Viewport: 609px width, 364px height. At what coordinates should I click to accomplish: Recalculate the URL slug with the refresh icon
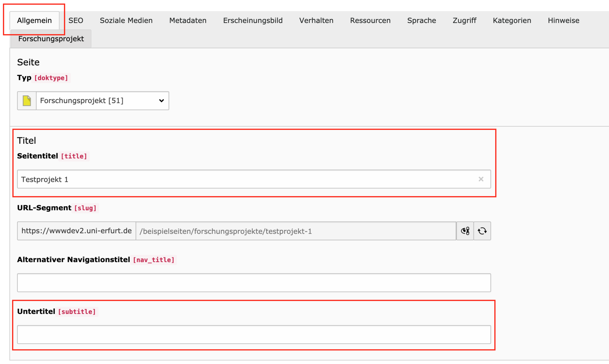click(x=482, y=231)
